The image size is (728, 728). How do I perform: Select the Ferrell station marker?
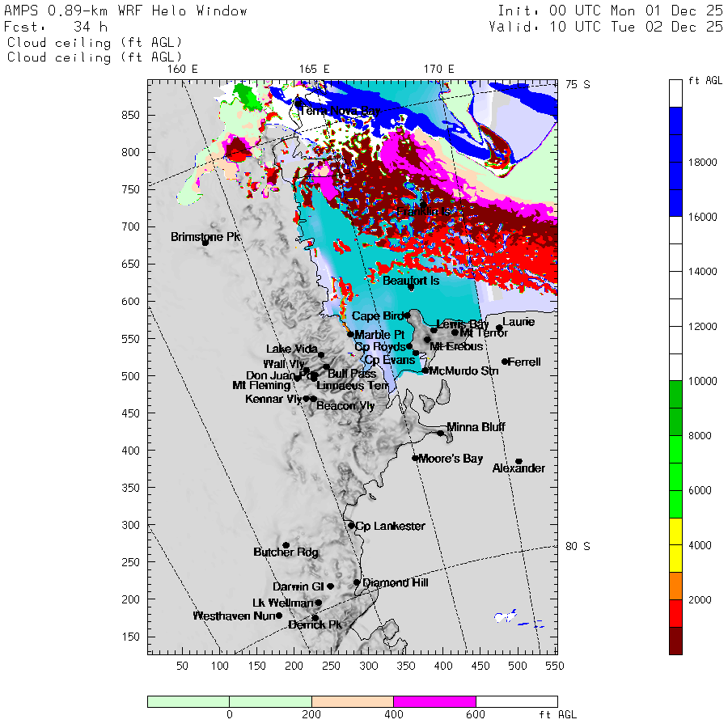pyautogui.click(x=505, y=362)
